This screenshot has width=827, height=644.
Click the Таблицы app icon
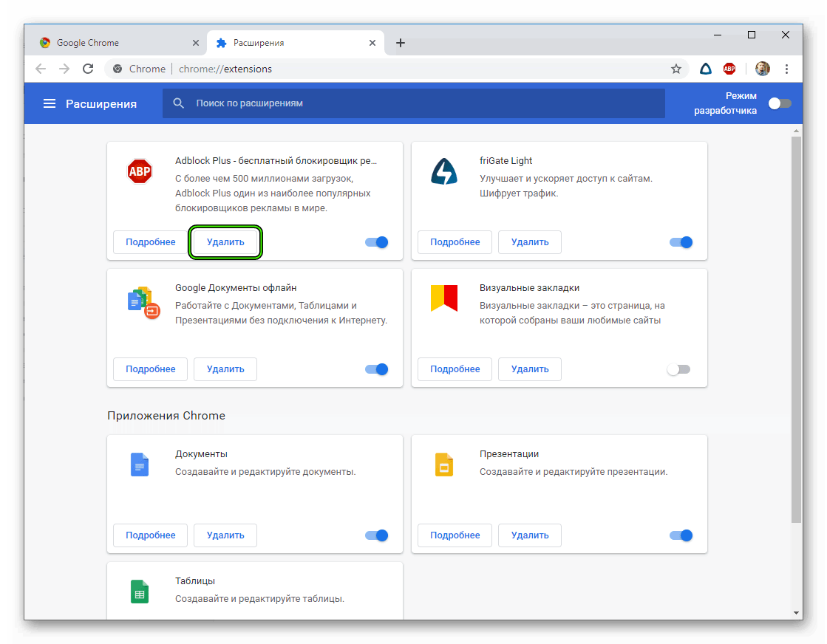click(140, 592)
